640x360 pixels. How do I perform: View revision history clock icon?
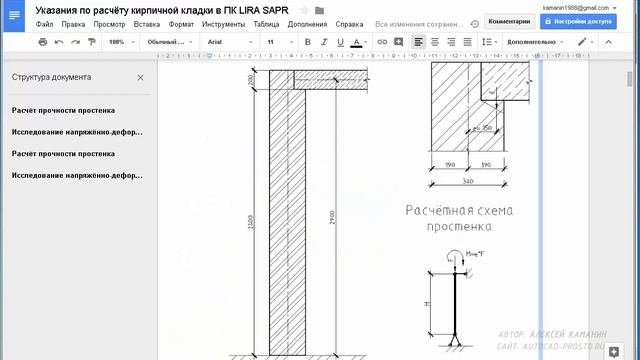pyautogui.click(x=474, y=24)
